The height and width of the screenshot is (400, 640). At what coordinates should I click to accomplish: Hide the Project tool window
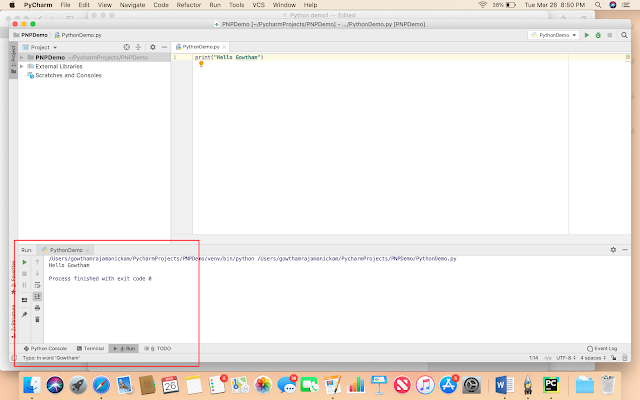164,47
